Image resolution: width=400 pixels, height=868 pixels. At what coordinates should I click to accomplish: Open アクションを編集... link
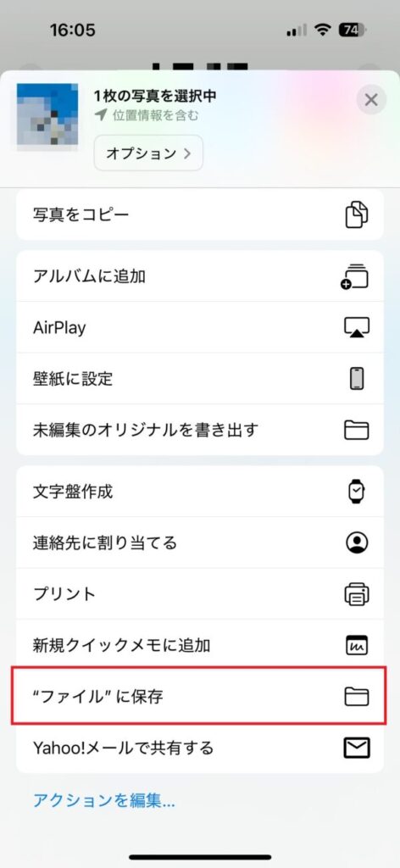pos(104,800)
